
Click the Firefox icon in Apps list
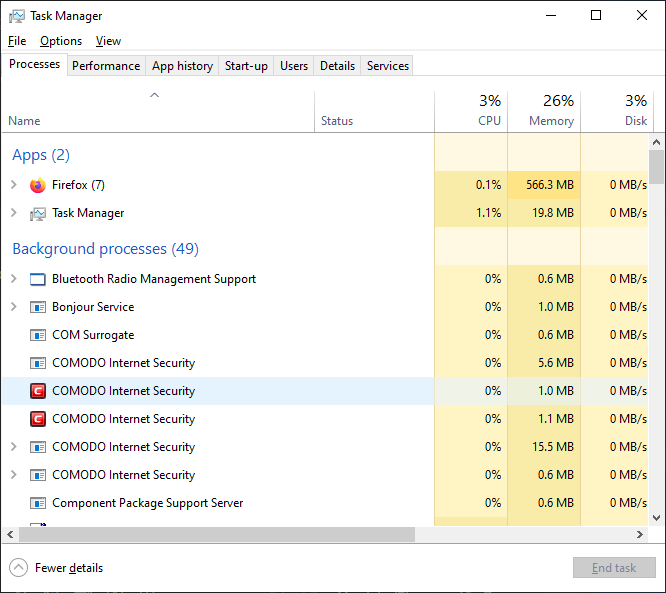point(38,185)
